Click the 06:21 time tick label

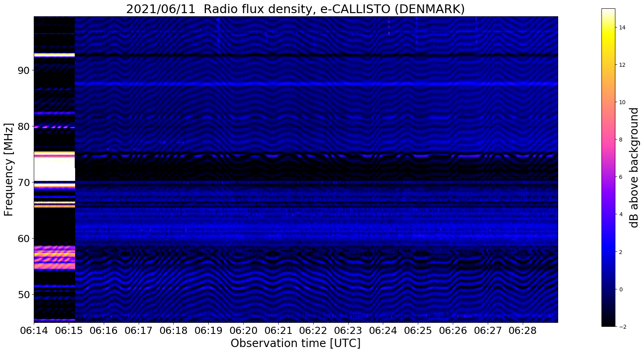[x=278, y=331]
